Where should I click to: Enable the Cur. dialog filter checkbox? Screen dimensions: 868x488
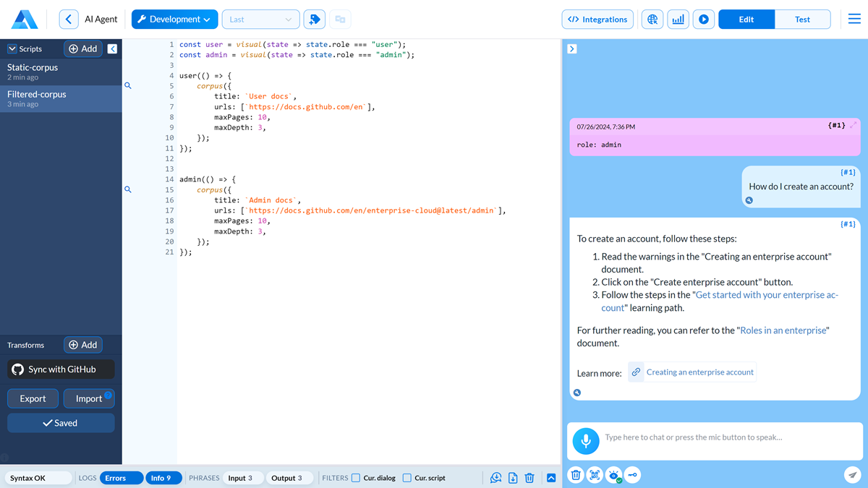pyautogui.click(x=356, y=478)
